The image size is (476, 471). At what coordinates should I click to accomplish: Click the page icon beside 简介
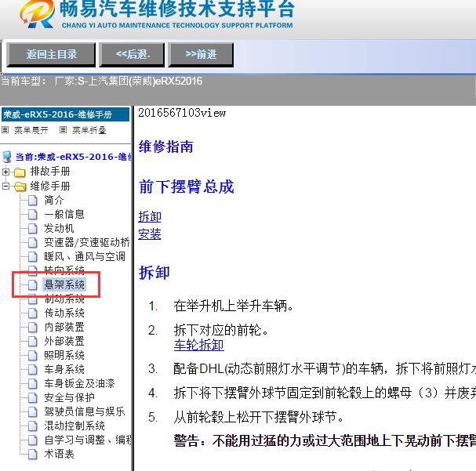[x=32, y=201]
